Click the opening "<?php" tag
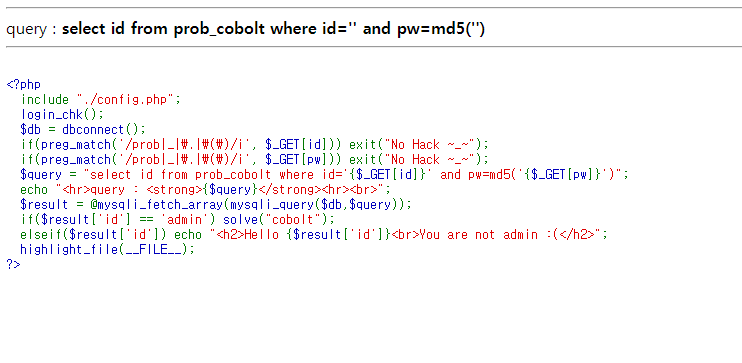The height and width of the screenshot is (363, 742). click(x=24, y=85)
